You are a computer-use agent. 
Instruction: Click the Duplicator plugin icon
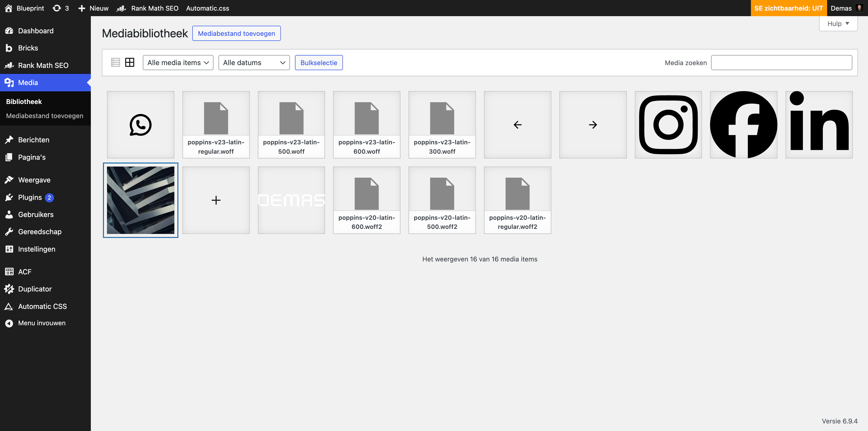coord(9,289)
